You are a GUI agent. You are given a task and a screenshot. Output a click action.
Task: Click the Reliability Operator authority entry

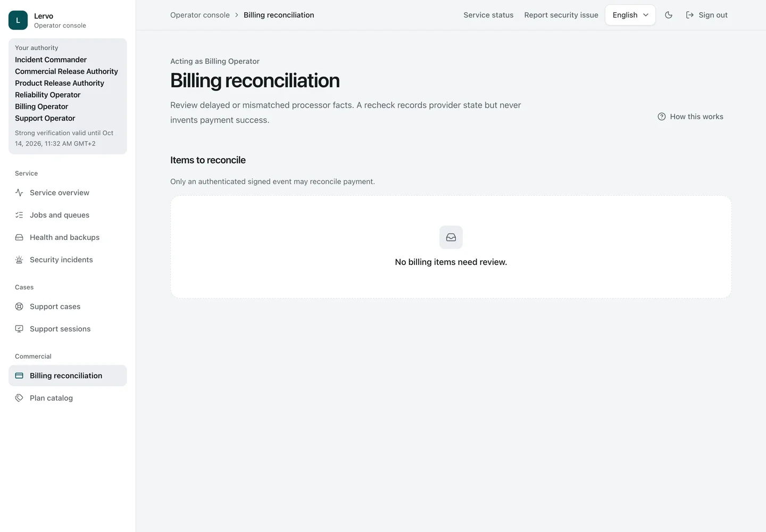[47, 95]
